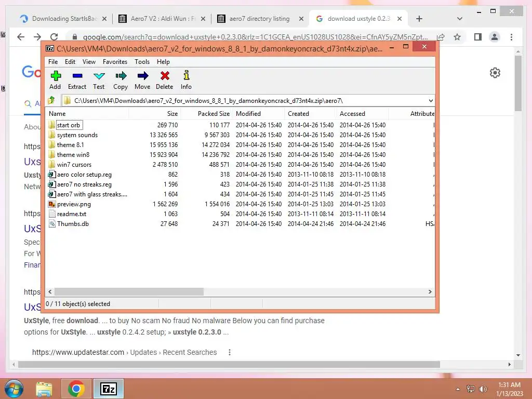
Task: Open Chrome three-dot menu
Action: 512,37
